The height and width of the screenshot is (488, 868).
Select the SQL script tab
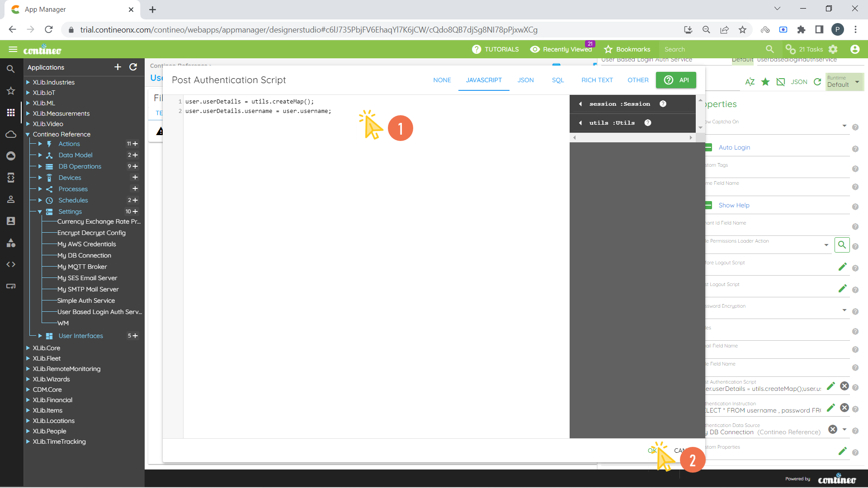(557, 80)
